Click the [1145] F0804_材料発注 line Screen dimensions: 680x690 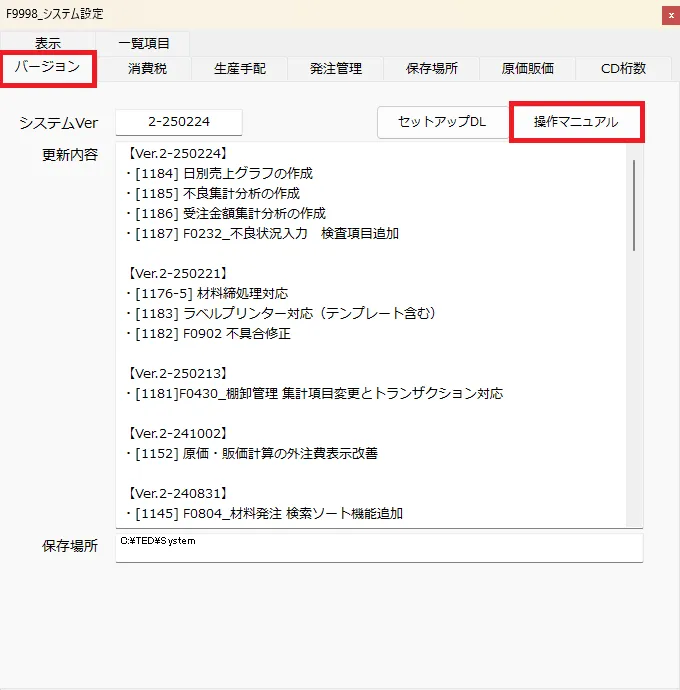tap(264, 514)
